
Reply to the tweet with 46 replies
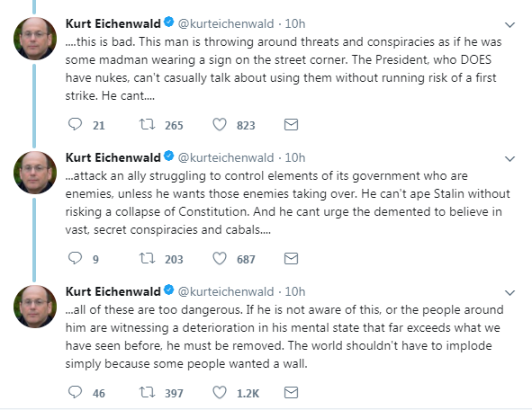click(x=75, y=392)
